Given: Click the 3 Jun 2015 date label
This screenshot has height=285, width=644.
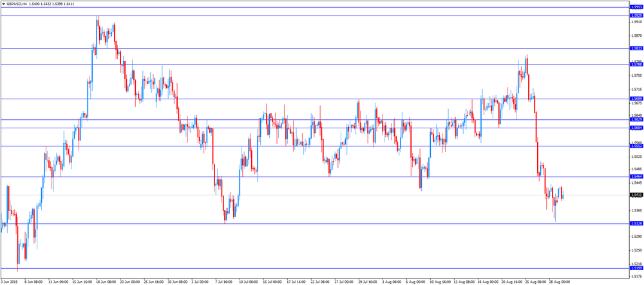Looking at the screenshot, I should click(x=9, y=282).
